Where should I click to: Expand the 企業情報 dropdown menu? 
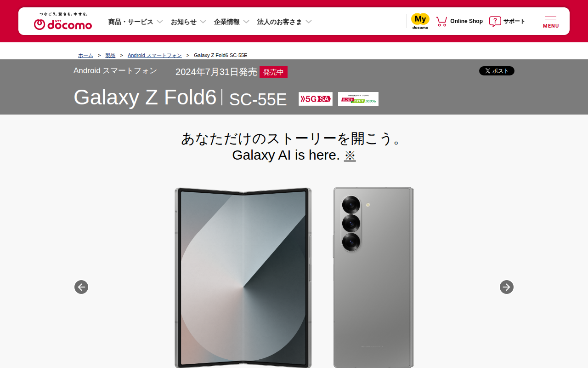[x=232, y=22]
